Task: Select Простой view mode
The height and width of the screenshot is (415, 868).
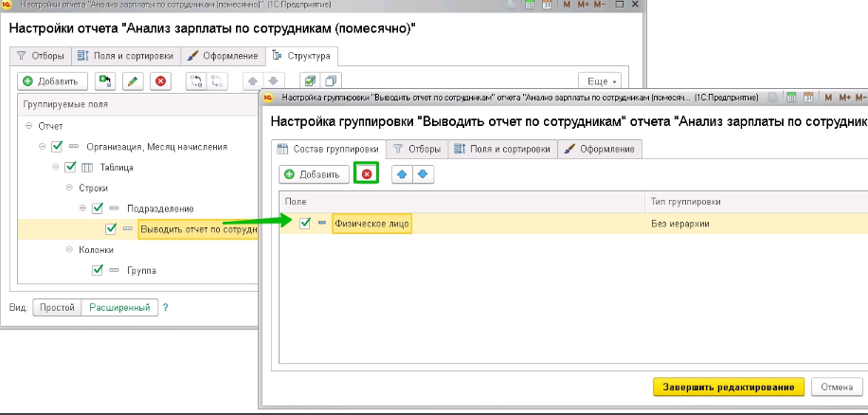Action: coord(57,308)
